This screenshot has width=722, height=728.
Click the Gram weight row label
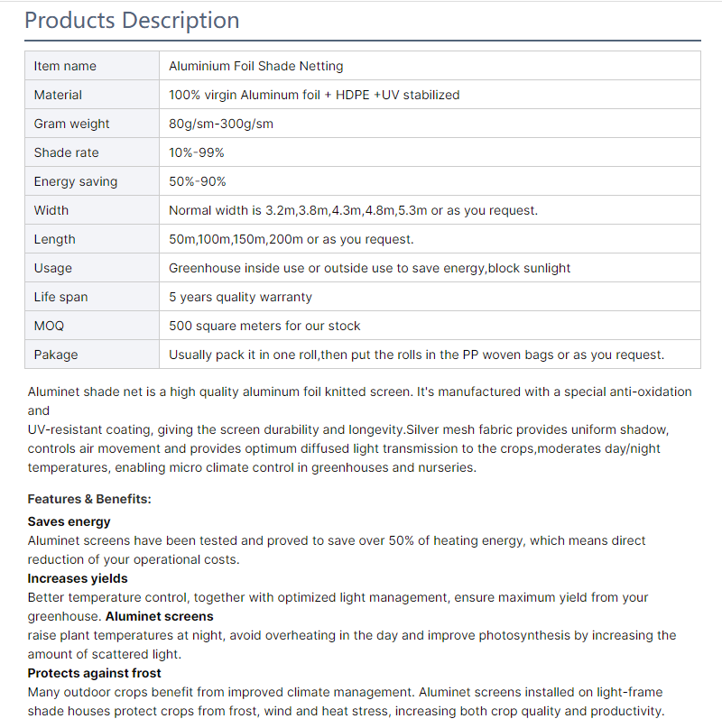point(71,124)
